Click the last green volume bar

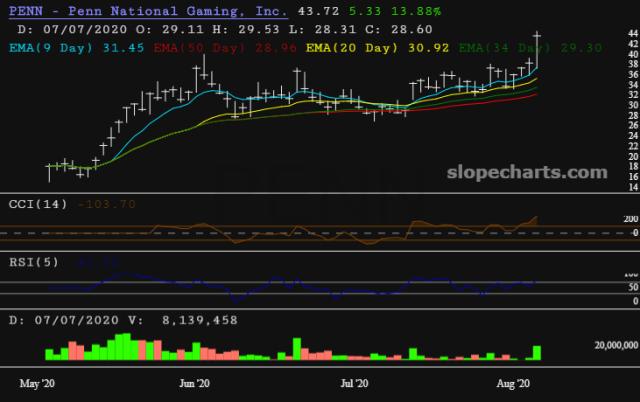538,353
